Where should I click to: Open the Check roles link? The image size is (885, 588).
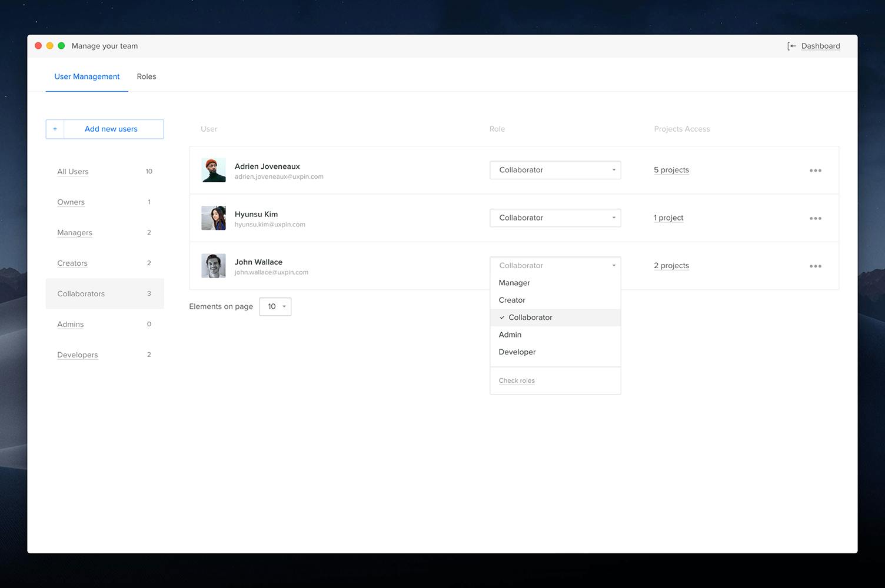(x=516, y=380)
